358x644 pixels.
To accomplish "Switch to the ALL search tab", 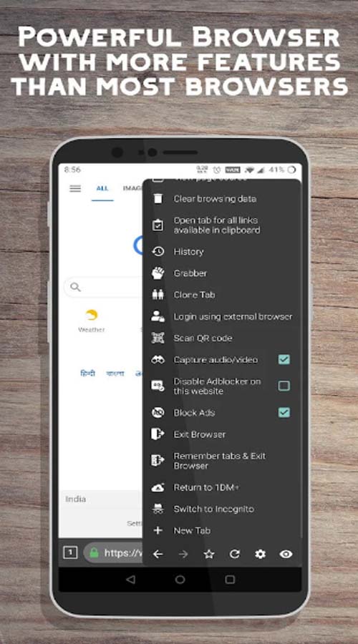I will point(102,188).
